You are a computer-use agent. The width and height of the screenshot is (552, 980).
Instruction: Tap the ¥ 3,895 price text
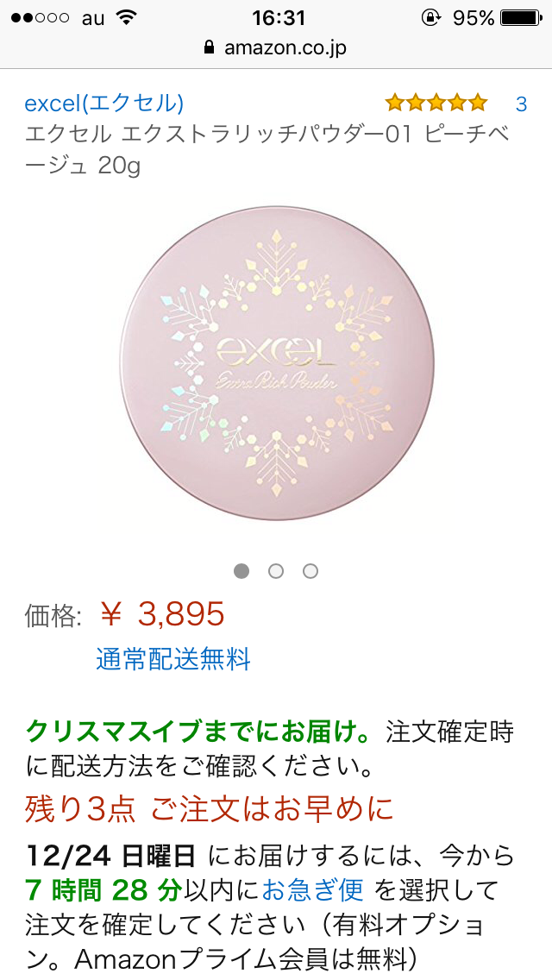tap(162, 614)
